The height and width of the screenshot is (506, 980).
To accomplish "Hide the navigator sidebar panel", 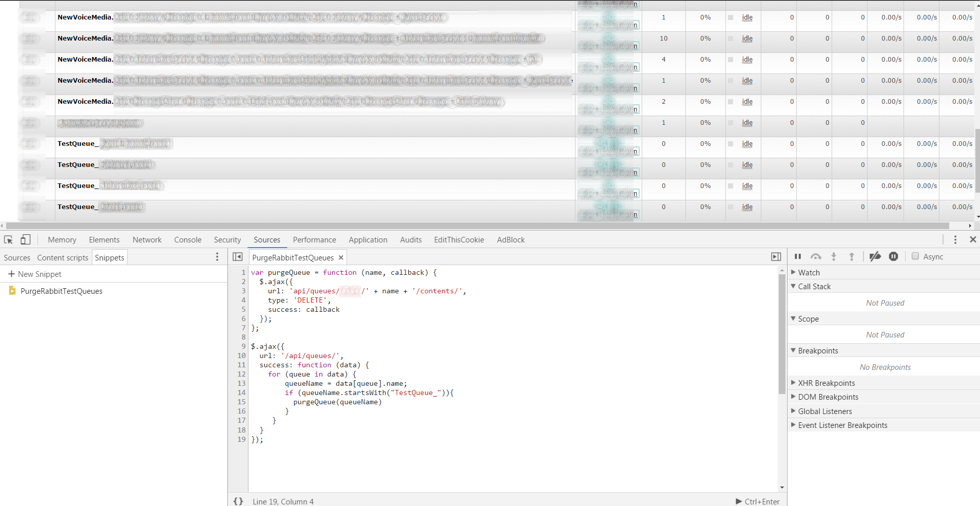I will 238,257.
